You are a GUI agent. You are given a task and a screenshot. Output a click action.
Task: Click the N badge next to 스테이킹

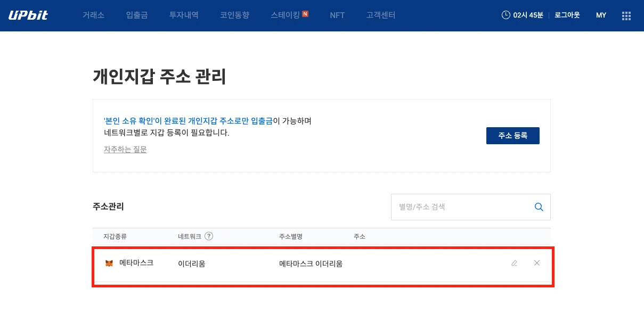click(305, 13)
